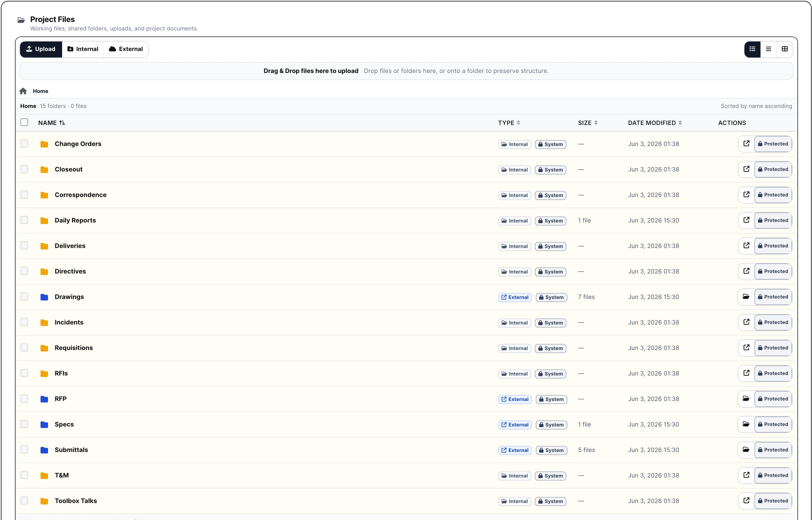Click the '7 files' size on Drawings row
Viewport: 812px width, 520px height.
point(586,297)
